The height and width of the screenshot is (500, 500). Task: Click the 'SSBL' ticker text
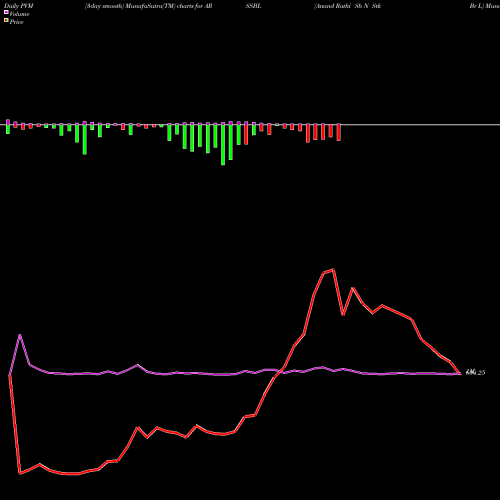253,6
